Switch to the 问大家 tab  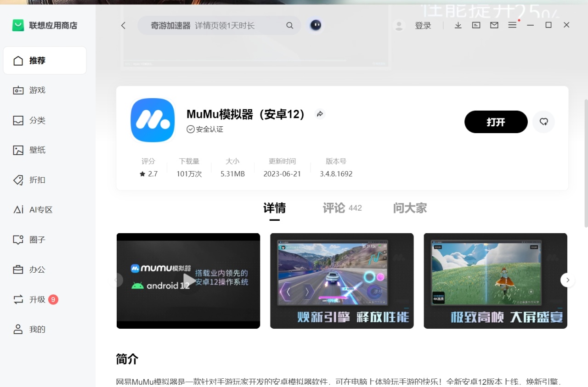[x=410, y=208]
